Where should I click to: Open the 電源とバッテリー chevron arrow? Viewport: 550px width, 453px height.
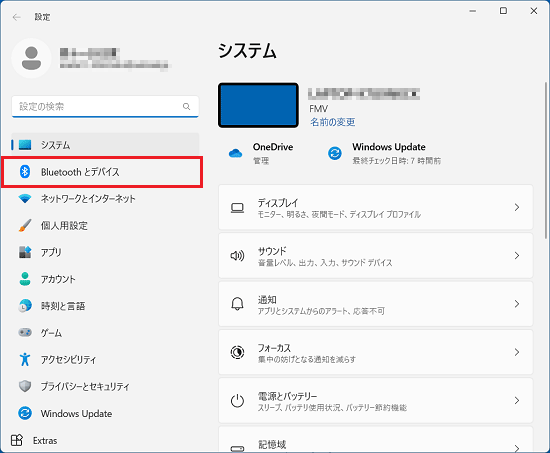point(517,400)
